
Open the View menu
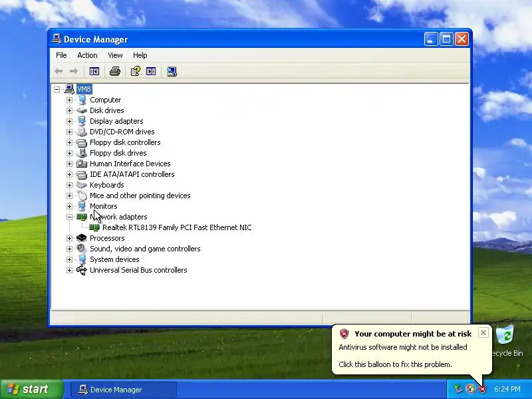[x=115, y=55]
